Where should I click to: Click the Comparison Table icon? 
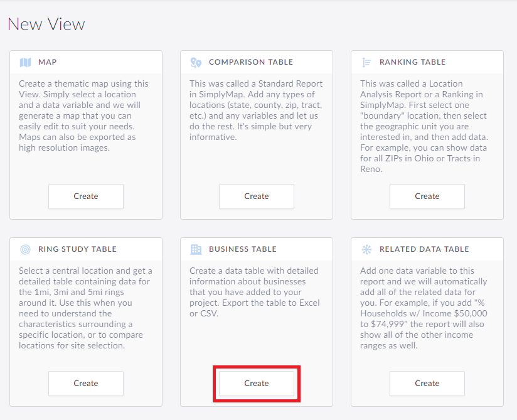[196, 62]
